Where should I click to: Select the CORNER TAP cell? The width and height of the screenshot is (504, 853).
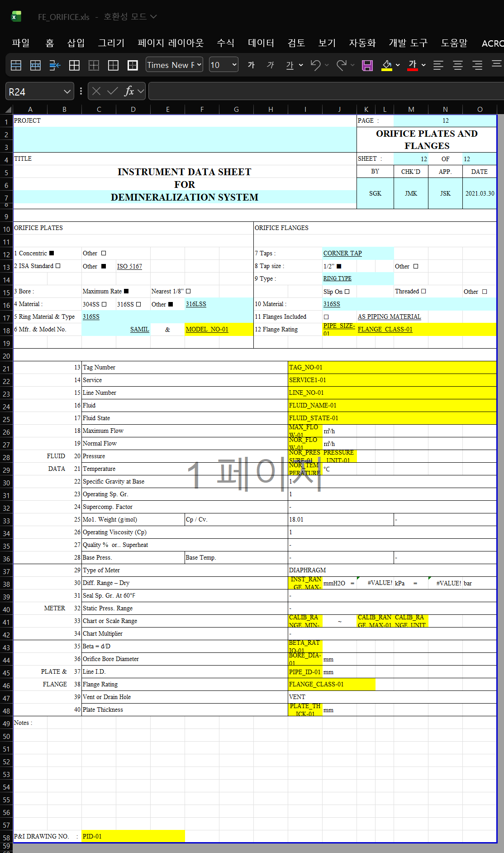point(358,253)
